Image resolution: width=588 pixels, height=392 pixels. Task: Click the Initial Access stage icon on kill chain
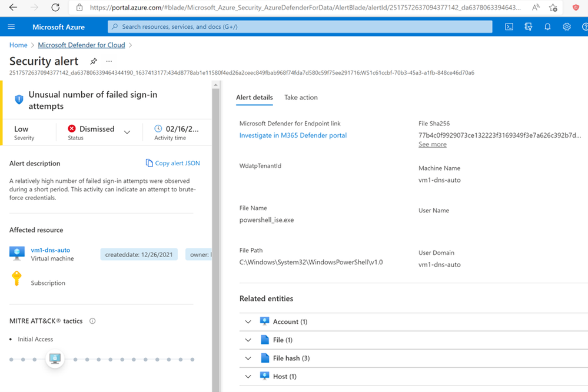(x=55, y=358)
